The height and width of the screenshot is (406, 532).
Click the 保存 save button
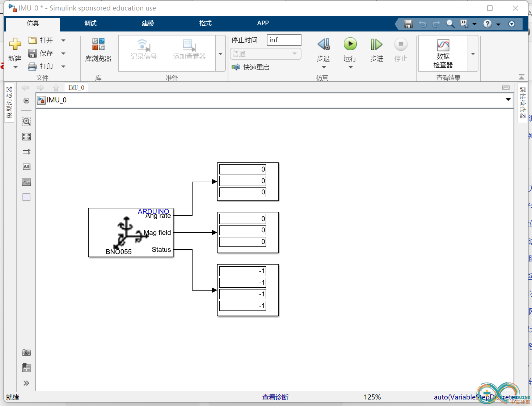click(x=41, y=53)
